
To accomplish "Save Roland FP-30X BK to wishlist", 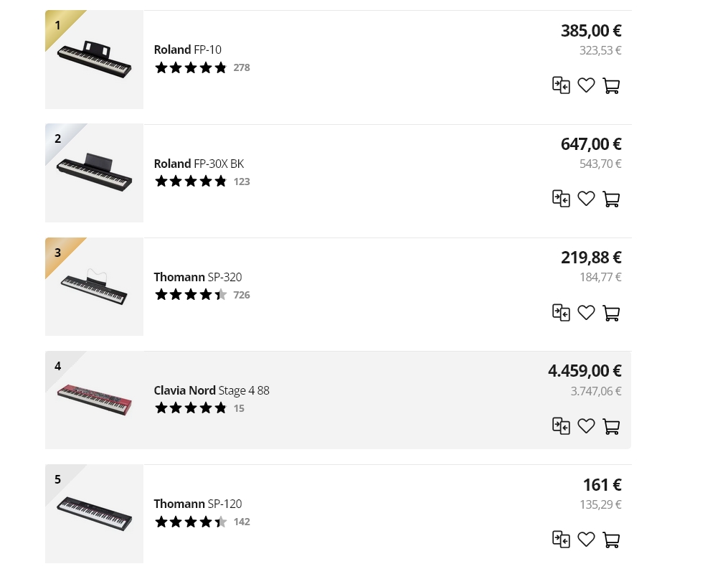I will [586, 199].
